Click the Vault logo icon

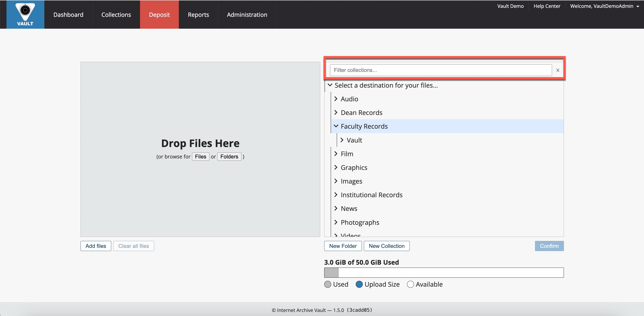pyautogui.click(x=25, y=14)
